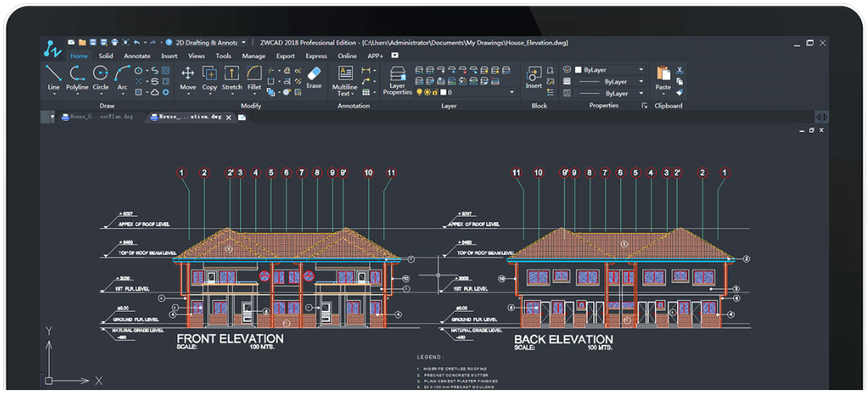Expand the ByLayer color dropdown
868x394 pixels.
pyautogui.click(x=641, y=70)
